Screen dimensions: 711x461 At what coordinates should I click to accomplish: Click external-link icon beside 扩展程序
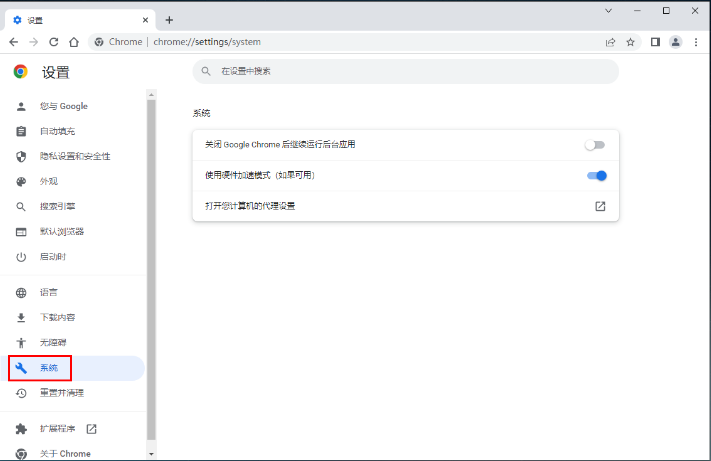click(92, 429)
